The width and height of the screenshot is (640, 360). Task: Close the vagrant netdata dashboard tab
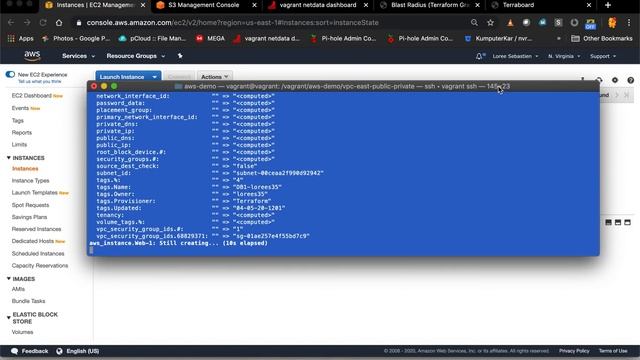click(366, 5)
